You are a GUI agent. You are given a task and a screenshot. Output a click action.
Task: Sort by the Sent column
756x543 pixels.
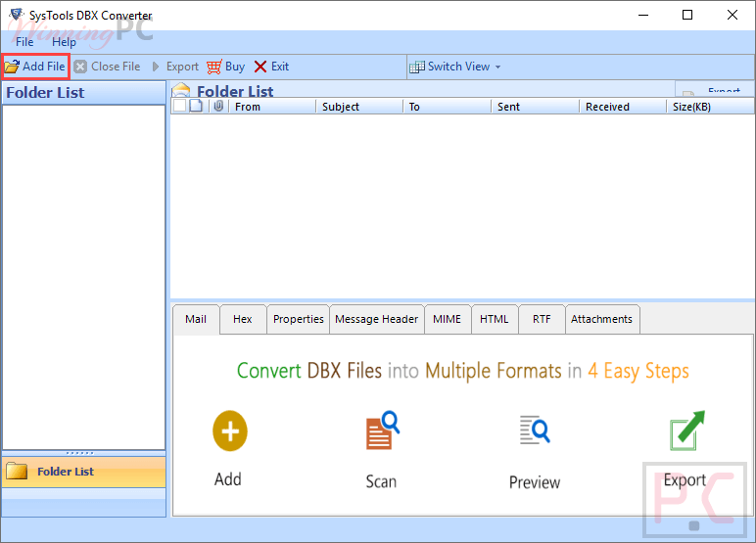[536, 107]
